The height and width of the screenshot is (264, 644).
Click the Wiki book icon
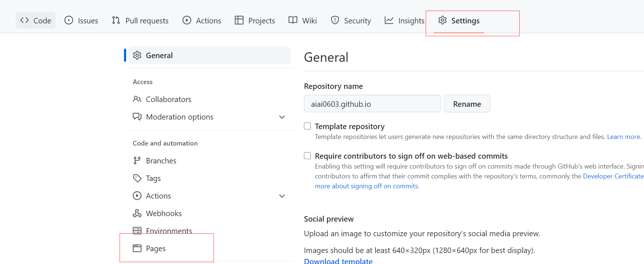click(x=293, y=20)
